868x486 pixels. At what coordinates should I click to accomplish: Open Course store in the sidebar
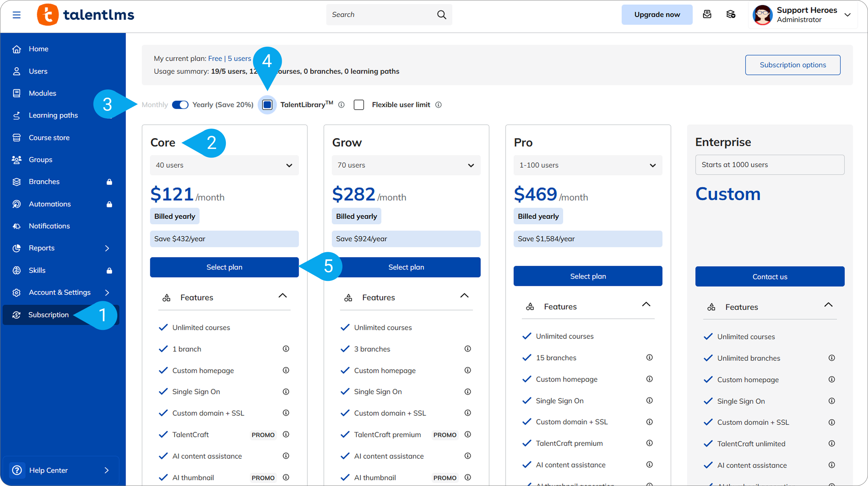(x=49, y=138)
